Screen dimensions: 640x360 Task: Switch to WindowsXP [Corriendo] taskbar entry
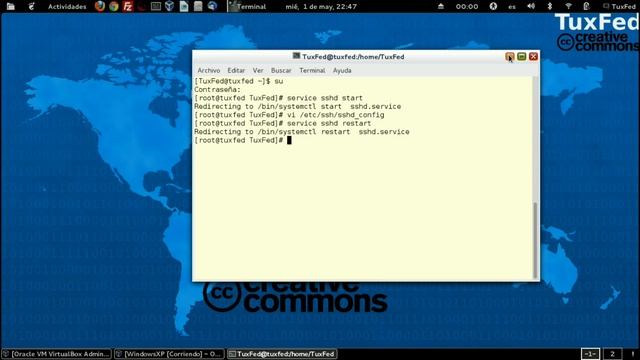click(169, 354)
